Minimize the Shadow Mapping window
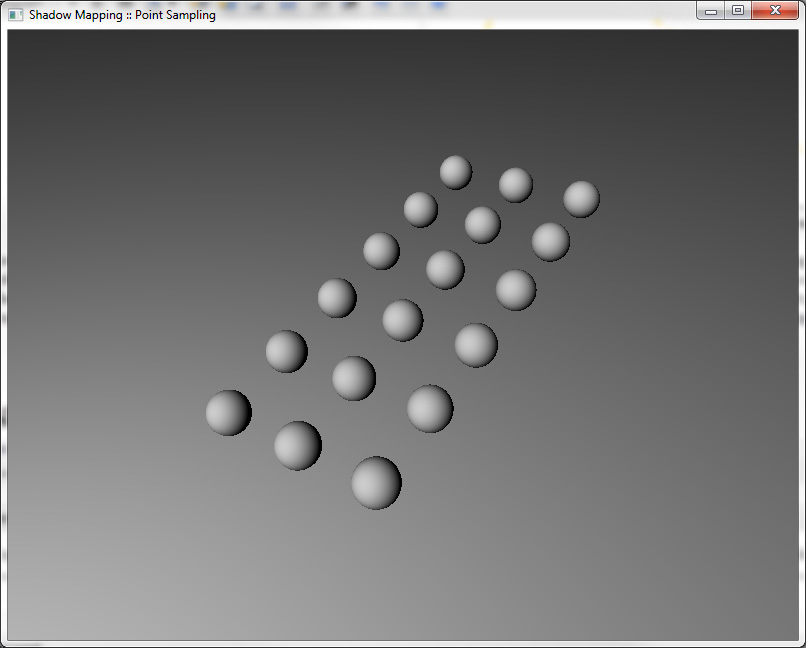This screenshot has width=806, height=648. click(711, 11)
